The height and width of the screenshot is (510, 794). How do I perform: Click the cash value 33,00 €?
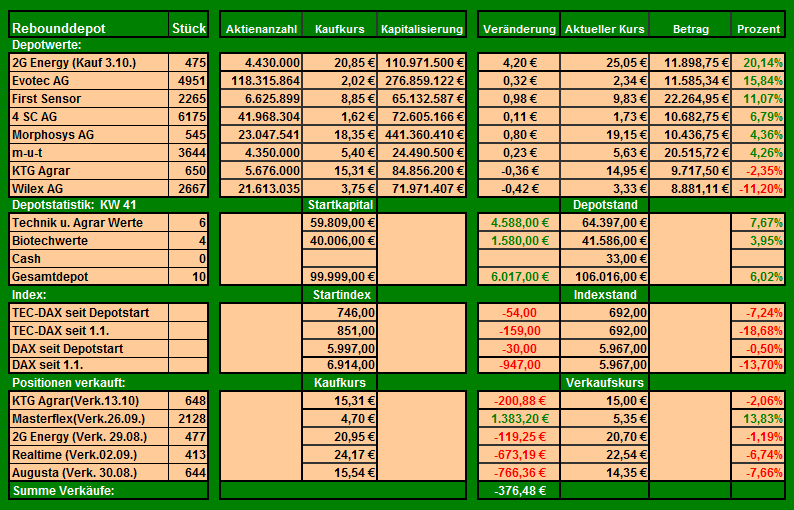605,259
